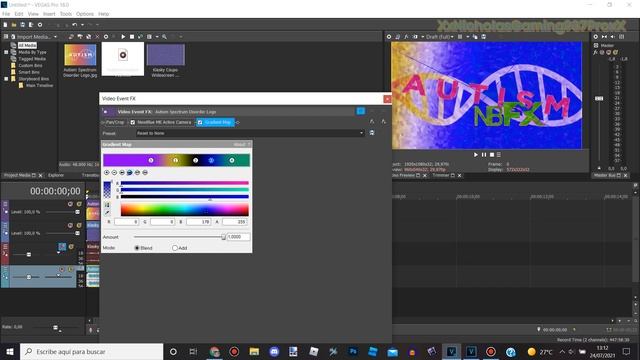Select the purple gradient stop 5
Image resolution: width=640 pixels, height=360 pixels.
(151, 160)
